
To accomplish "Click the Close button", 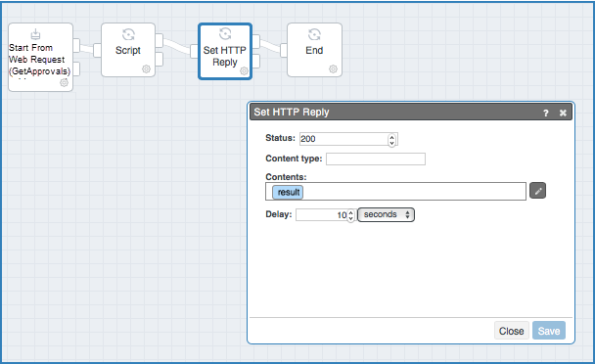I will [512, 331].
